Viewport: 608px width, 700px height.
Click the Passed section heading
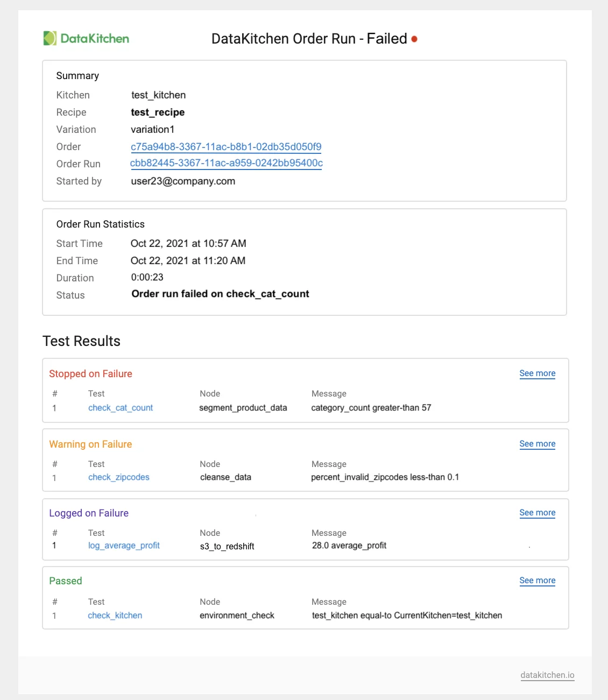[66, 581]
